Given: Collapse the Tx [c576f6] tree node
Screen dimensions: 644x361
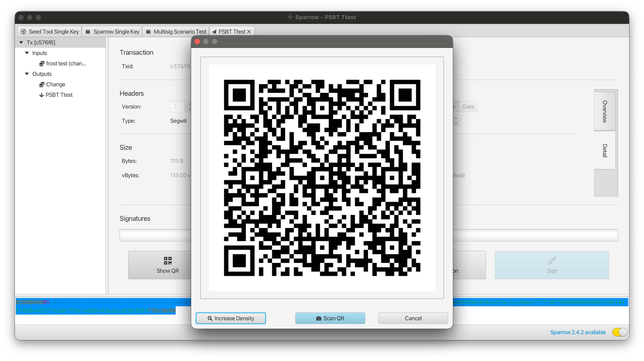Looking at the screenshot, I should 21,43.
